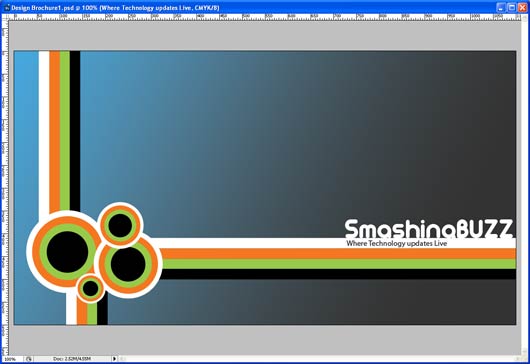This screenshot has width=530, height=364.
Task: Minimize the Design Brochure1.psd window
Action: click(x=501, y=7)
